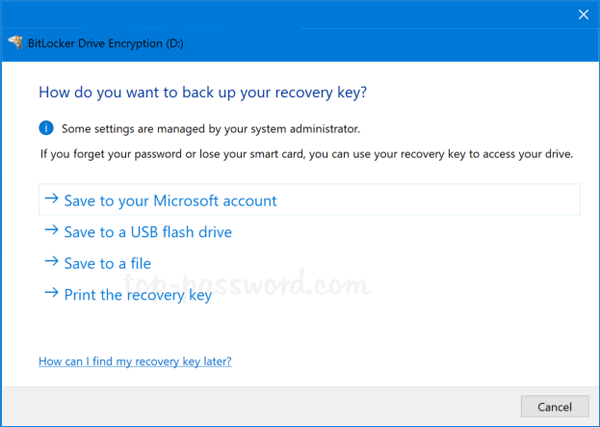Choose Save to a USB flash drive

(x=148, y=232)
